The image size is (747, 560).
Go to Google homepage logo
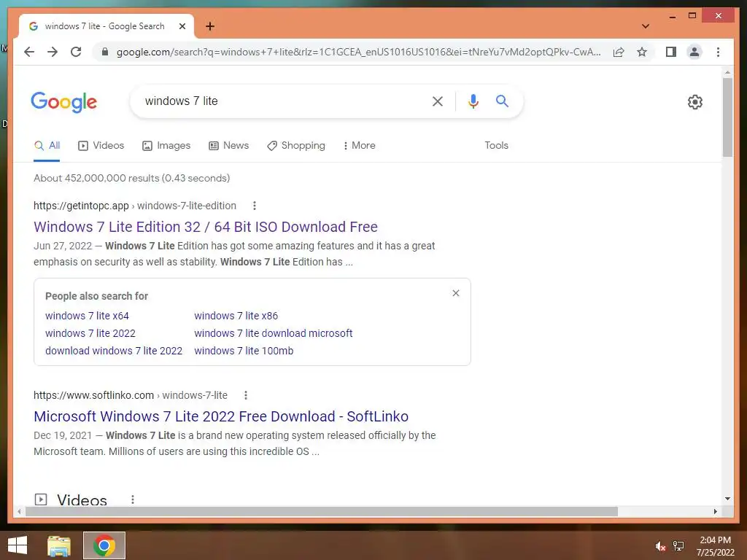(64, 102)
